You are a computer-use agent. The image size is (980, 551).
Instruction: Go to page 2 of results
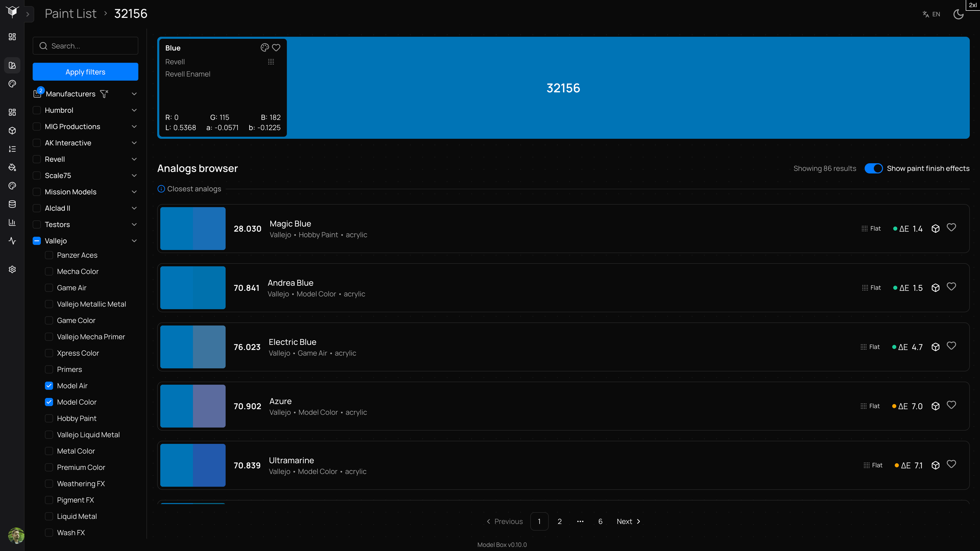[x=559, y=521]
